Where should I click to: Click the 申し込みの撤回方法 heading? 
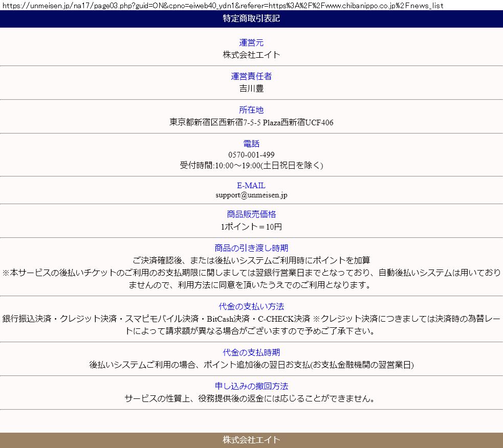[x=251, y=387]
